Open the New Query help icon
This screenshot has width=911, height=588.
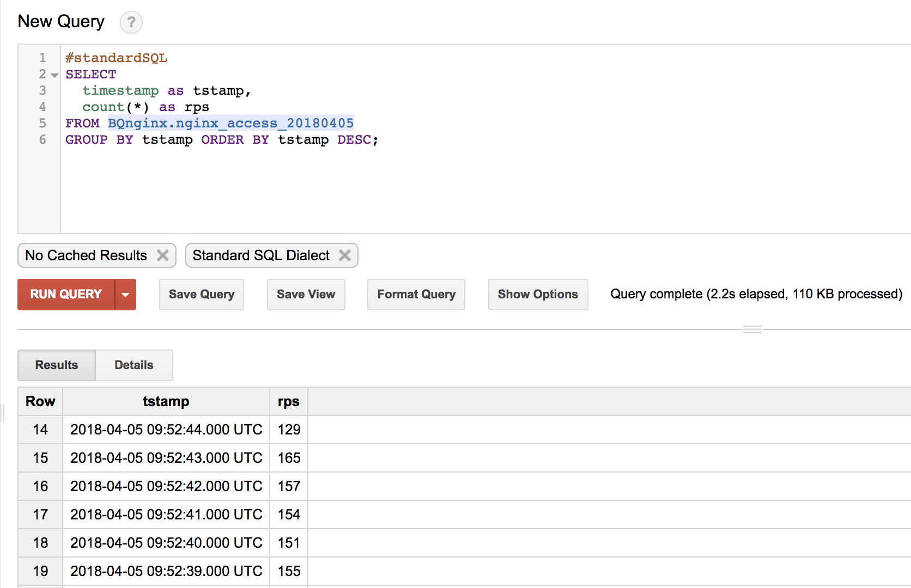pos(131,22)
